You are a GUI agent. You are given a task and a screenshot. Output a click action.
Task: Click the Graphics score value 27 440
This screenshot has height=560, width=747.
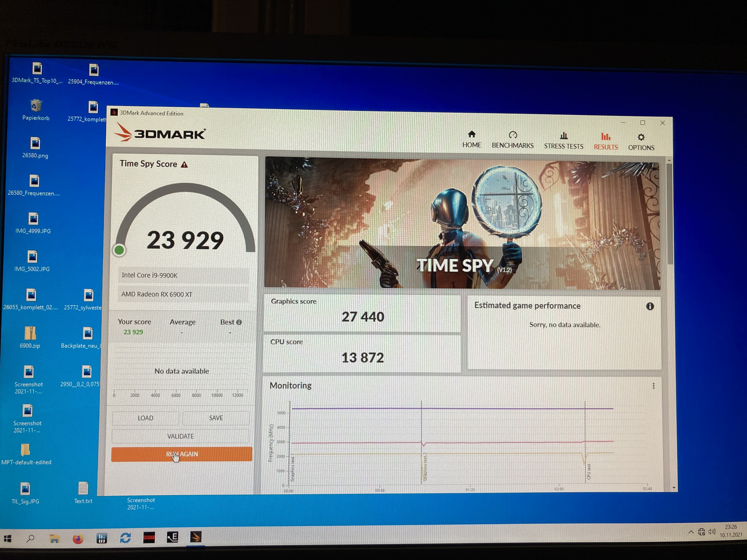(x=363, y=317)
